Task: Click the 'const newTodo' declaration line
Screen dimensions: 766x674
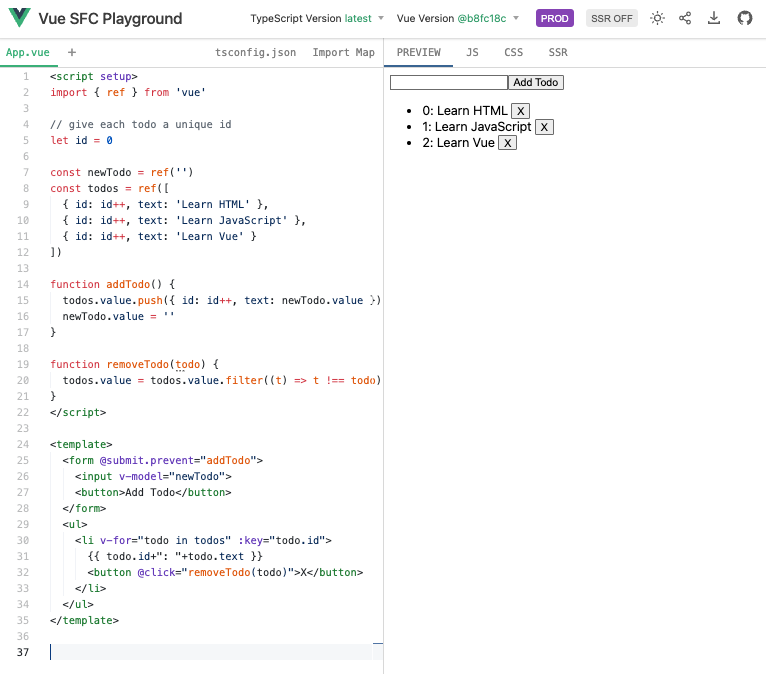Action: (x=122, y=172)
